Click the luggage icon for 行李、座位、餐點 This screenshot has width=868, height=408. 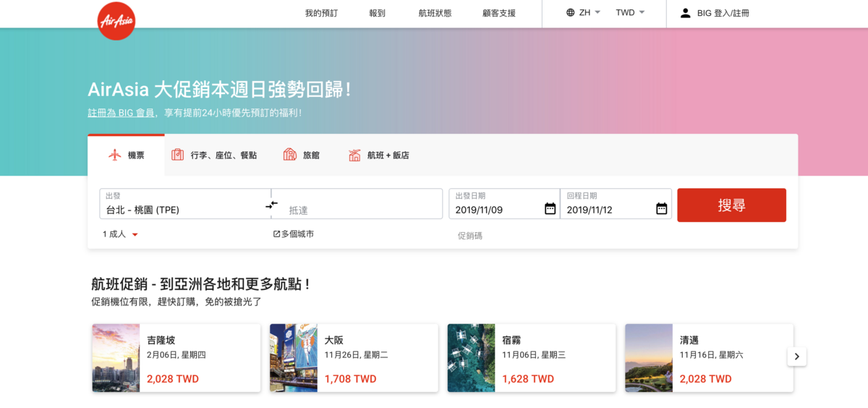177,155
